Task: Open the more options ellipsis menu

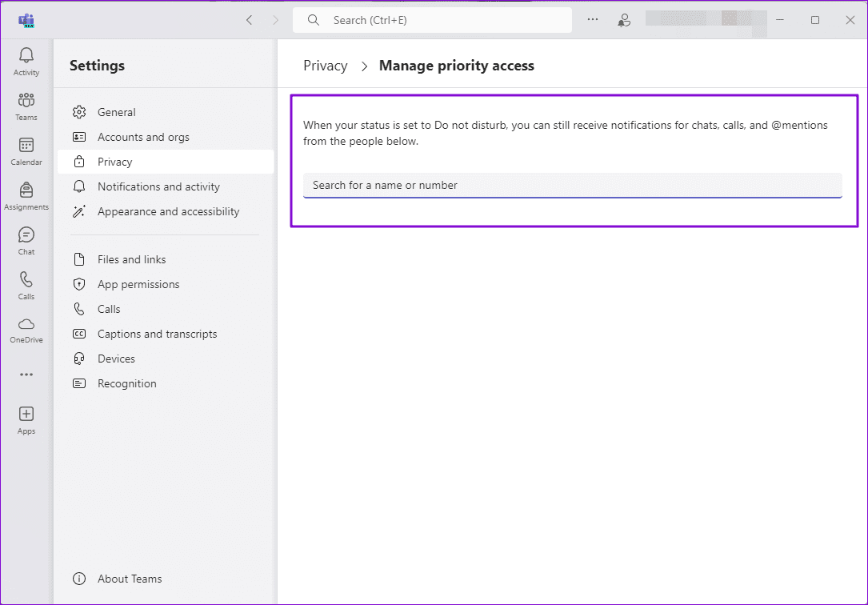Action: click(x=592, y=20)
